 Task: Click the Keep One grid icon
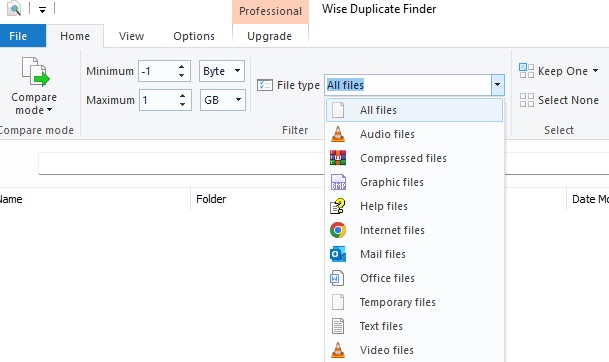click(526, 71)
